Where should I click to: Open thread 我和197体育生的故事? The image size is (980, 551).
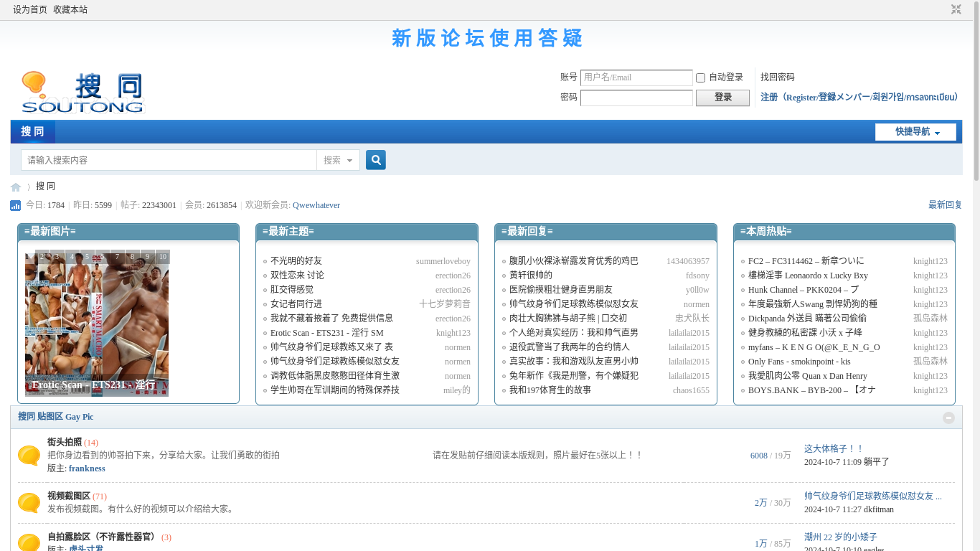tap(550, 390)
